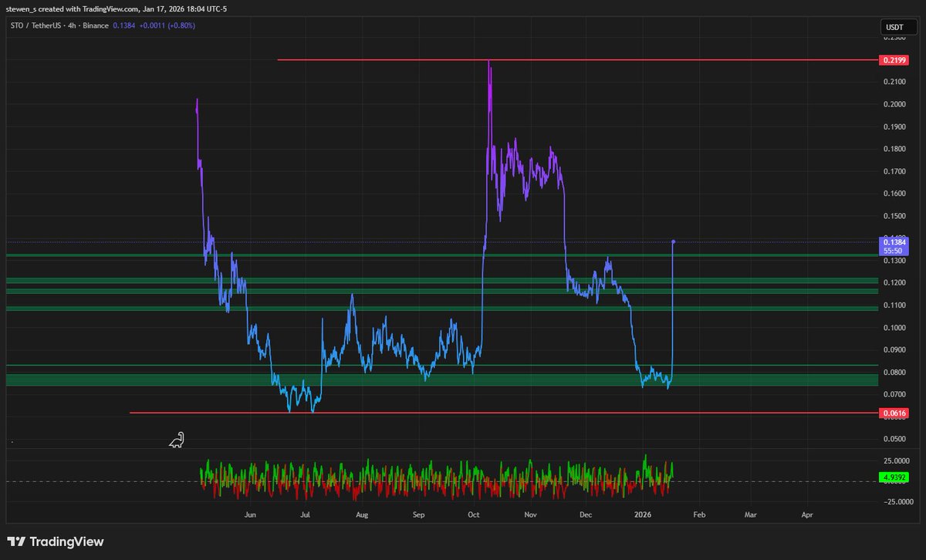
Task: Click the Apr label on the time axis
Action: pos(807,514)
